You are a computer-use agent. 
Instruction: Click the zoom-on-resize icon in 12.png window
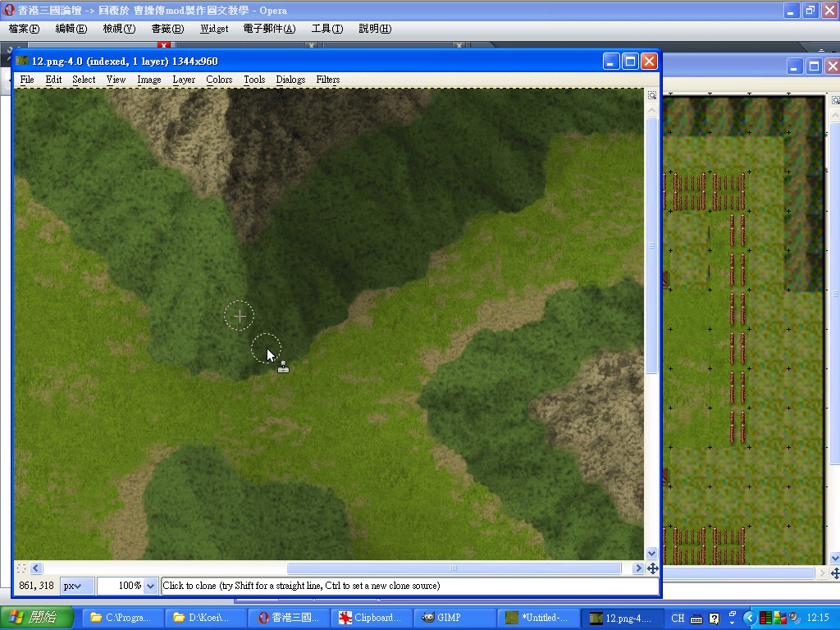tap(652, 95)
